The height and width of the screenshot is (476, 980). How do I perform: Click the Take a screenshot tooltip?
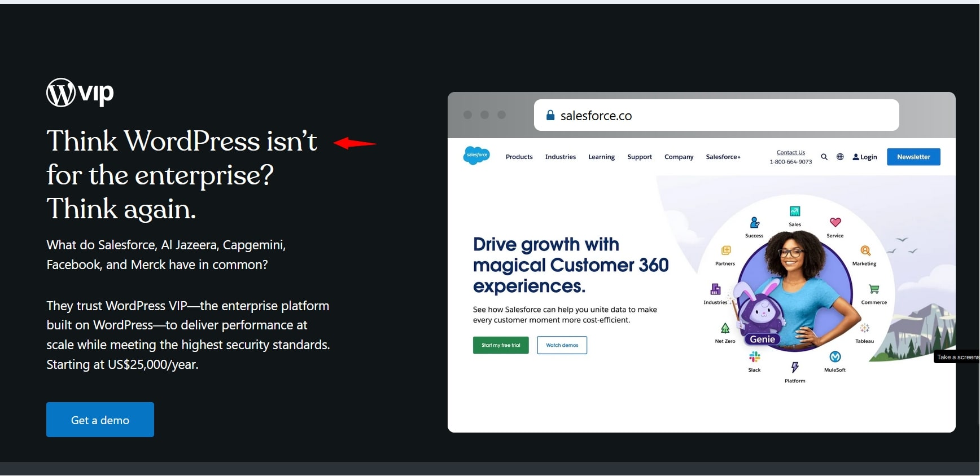[957, 357]
